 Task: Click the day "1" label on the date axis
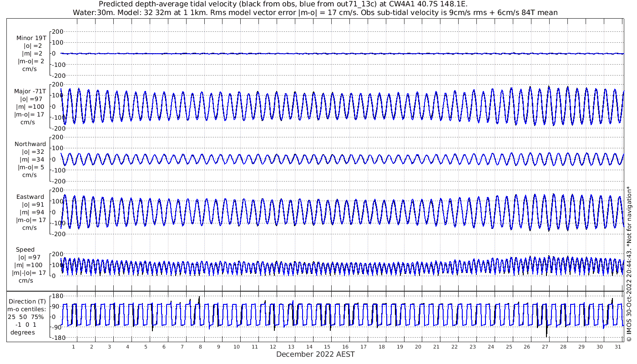click(x=73, y=347)
